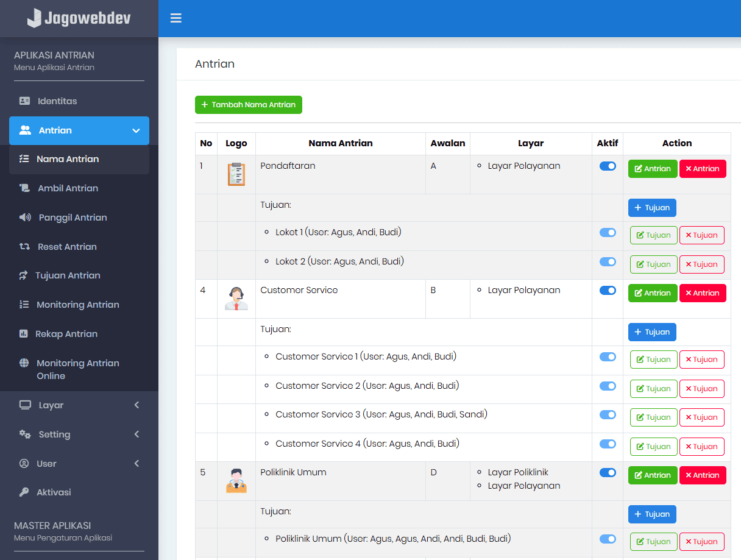741x560 pixels.
Task: Click the Customer Service headset logo
Action: pos(236,299)
